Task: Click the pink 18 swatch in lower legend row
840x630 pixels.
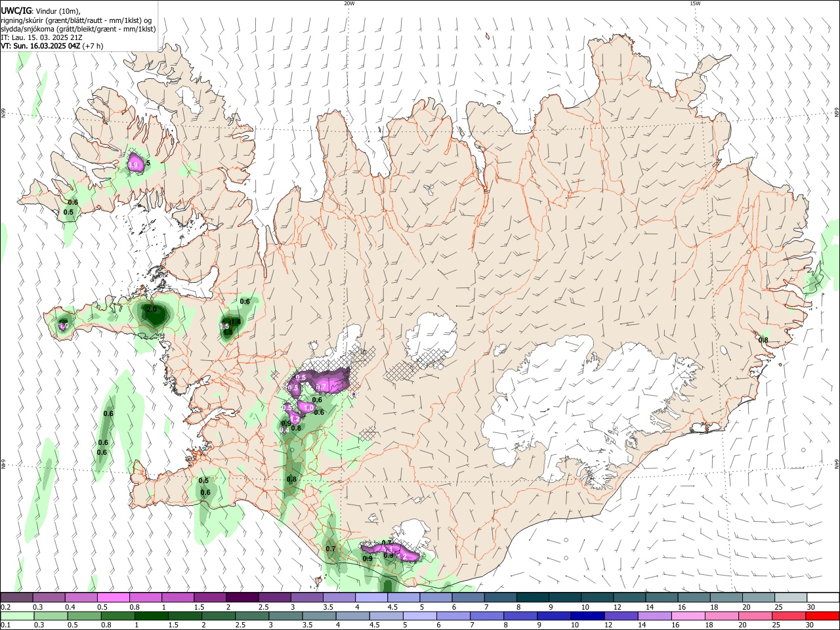Action: pyautogui.click(x=721, y=616)
